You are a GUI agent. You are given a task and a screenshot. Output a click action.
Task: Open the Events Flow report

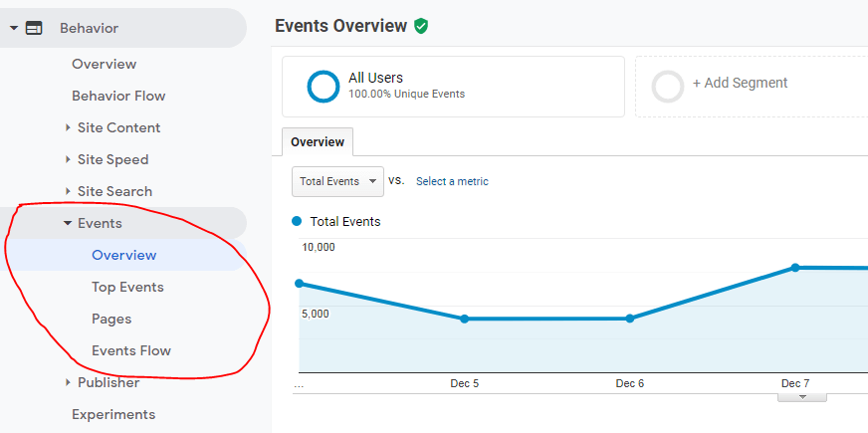tap(130, 350)
